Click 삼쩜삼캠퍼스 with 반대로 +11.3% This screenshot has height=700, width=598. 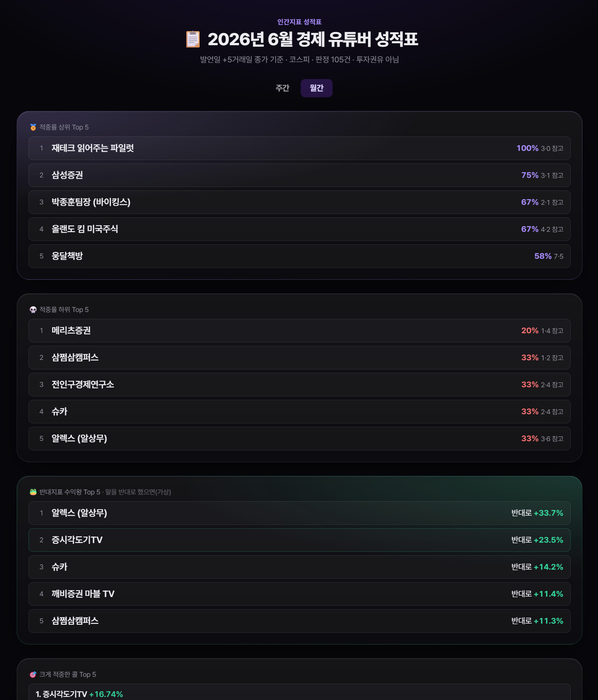point(300,621)
